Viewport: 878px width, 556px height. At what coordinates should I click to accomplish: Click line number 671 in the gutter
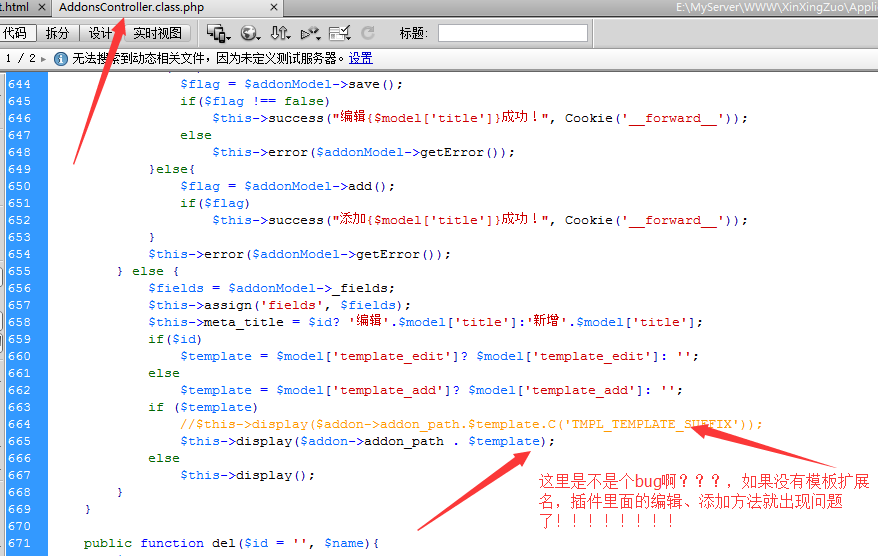[x=19, y=543]
